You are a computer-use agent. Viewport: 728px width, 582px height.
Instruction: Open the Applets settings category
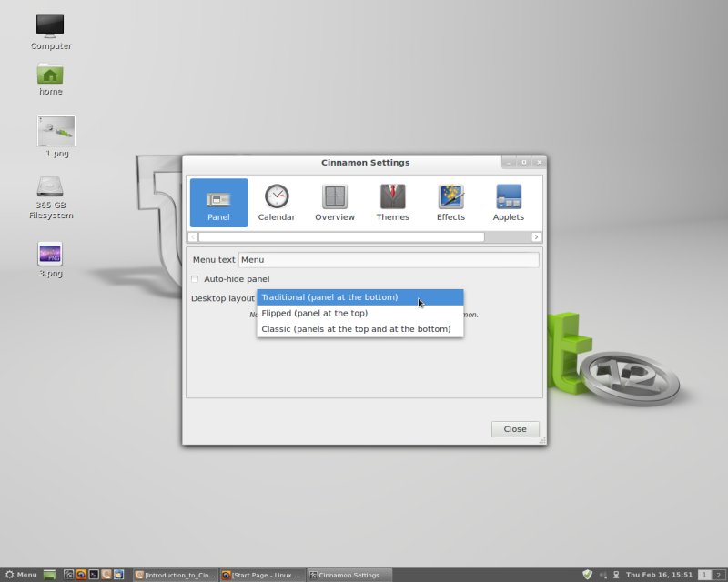tap(509, 203)
